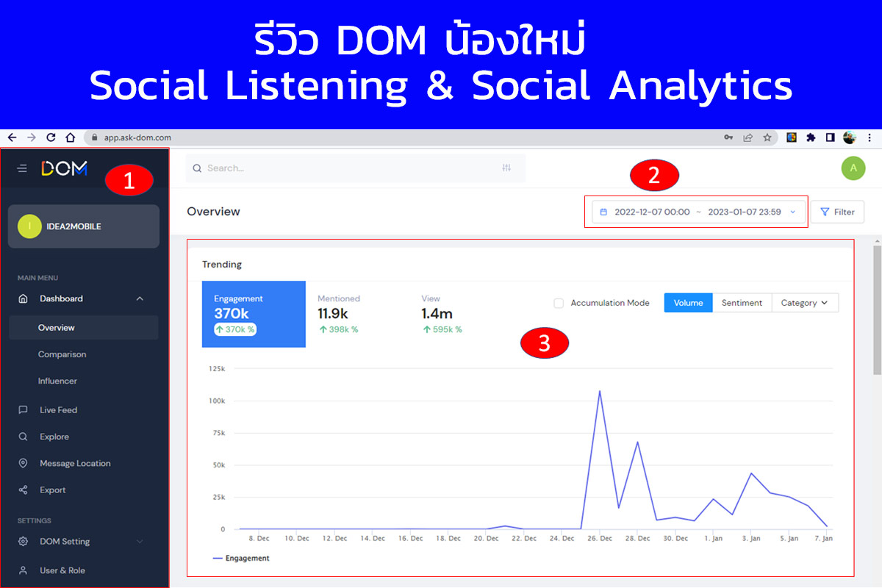The height and width of the screenshot is (588, 882).
Task: Click the DOM Setting gear icon
Action: pyautogui.click(x=23, y=542)
